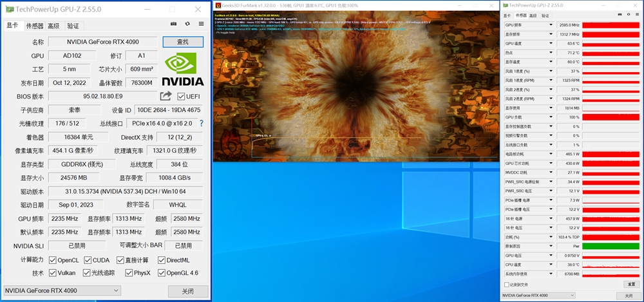The image size is (644, 302).
Task: Click refresh icon in sensors GPU-Z window
Action: click(629, 15)
